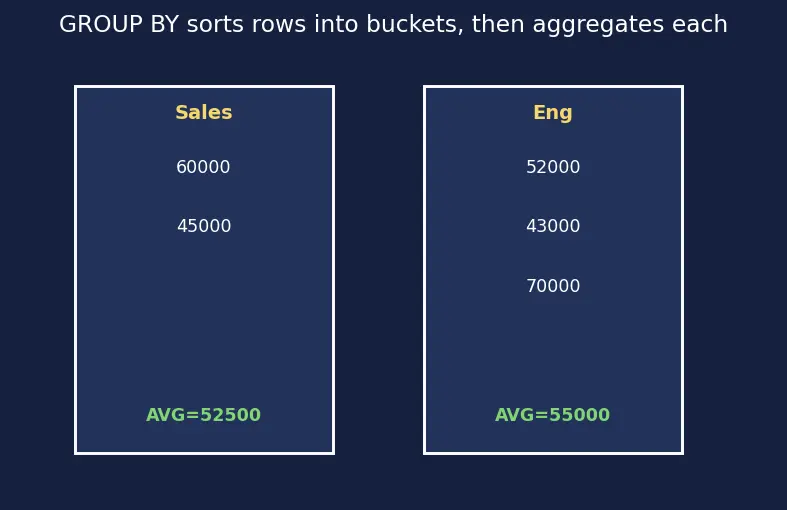Select the 45000 value in Sales
The image size is (787, 510).
tap(204, 226)
